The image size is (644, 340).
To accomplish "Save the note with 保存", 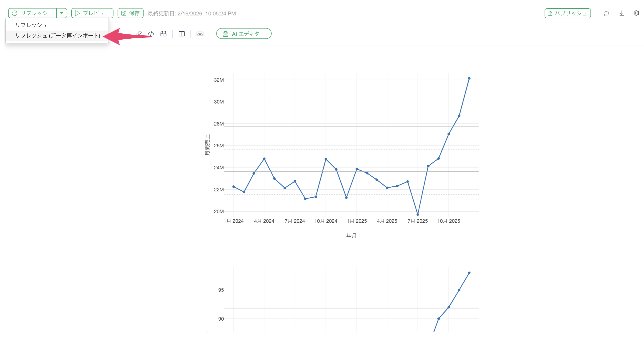I will click(131, 13).
